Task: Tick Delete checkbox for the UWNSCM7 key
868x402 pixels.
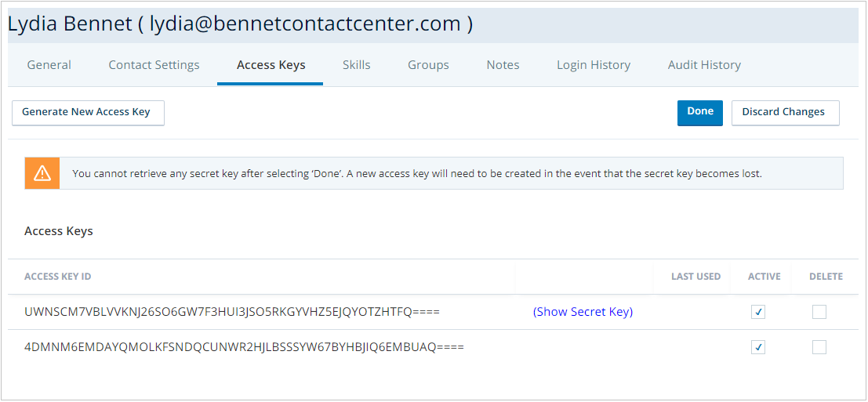Action: pos(819,312)
